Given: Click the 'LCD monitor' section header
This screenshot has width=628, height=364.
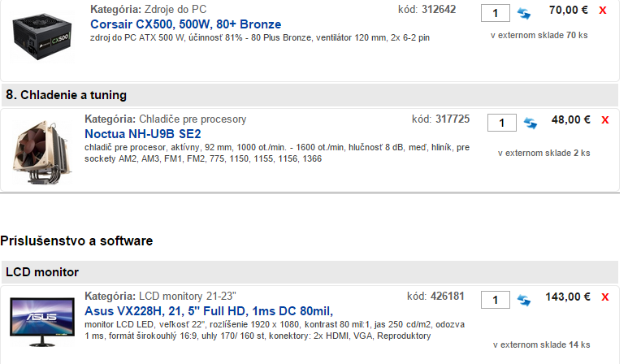Looking at the screenshot, I should pyautogui.click(x=44, y=271).
